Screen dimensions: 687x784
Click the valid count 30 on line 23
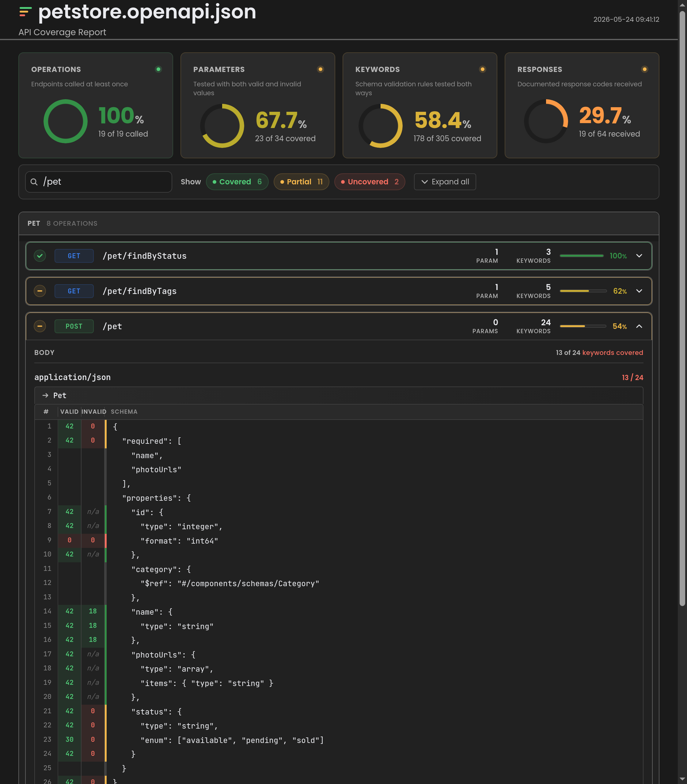(69, 739)
